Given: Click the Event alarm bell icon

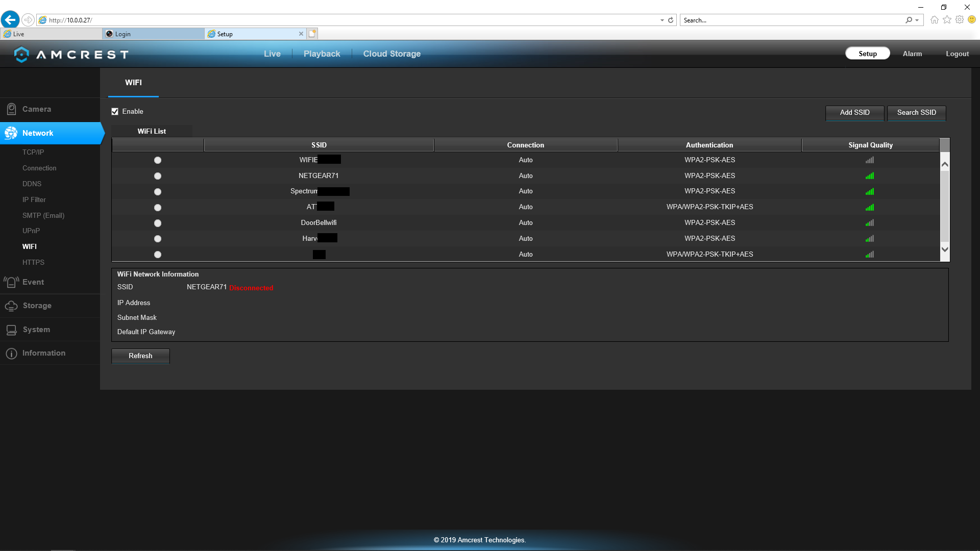Looking at the screenshot, I should tap(11, 282).
